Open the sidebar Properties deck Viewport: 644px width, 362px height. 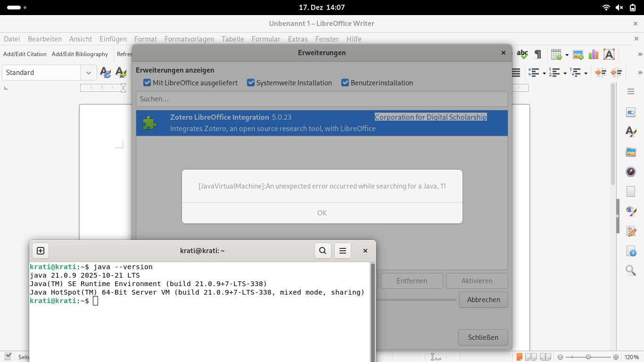pos(631,112)
